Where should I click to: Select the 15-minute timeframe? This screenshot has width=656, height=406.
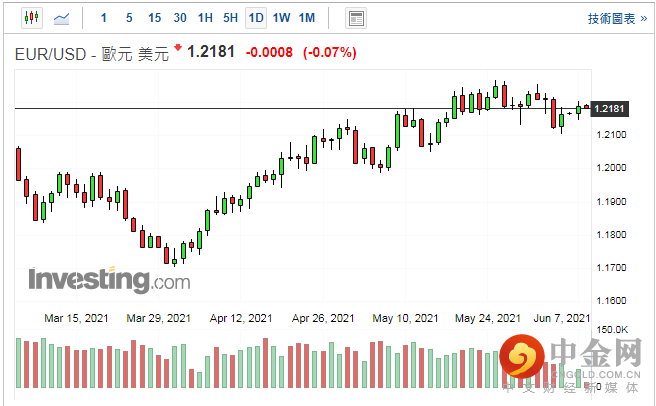click(154, 18)
